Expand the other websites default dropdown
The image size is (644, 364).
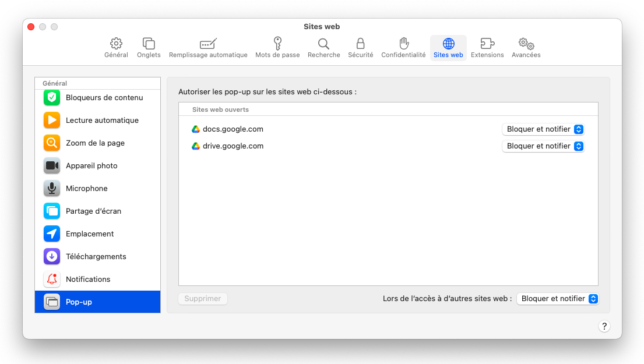pos(557,299)
